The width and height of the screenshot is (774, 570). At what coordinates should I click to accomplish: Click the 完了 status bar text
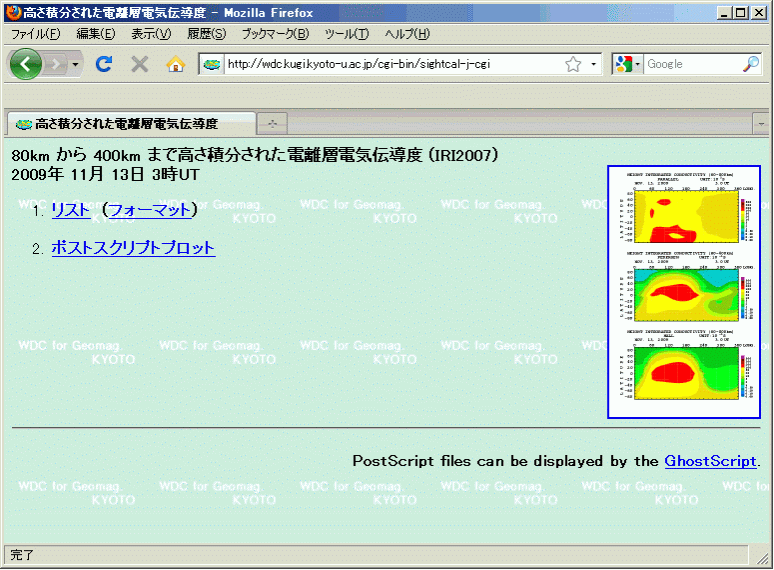(x=21, y=555)
